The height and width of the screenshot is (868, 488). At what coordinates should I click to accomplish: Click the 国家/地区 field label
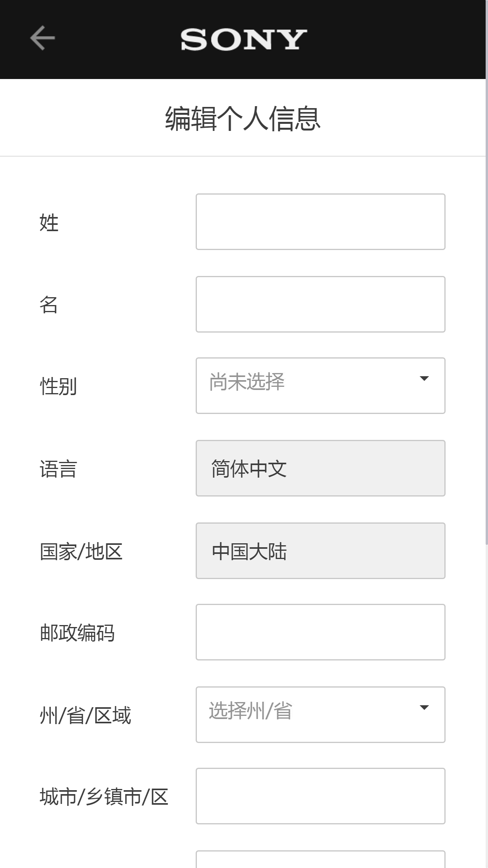pos(81,552)
